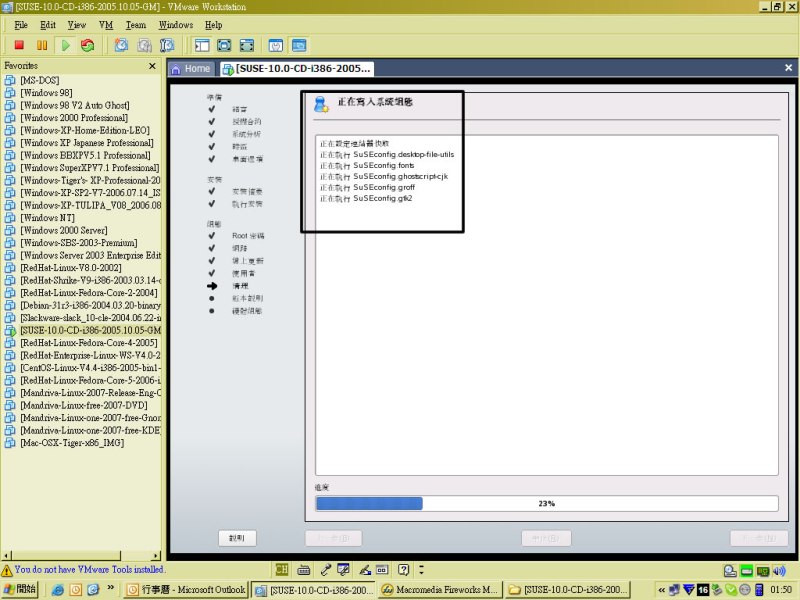Click the green Power On play icon
The width and height of the screenshot is (800, 600).
pyautogui.click(x=65, y=45)
